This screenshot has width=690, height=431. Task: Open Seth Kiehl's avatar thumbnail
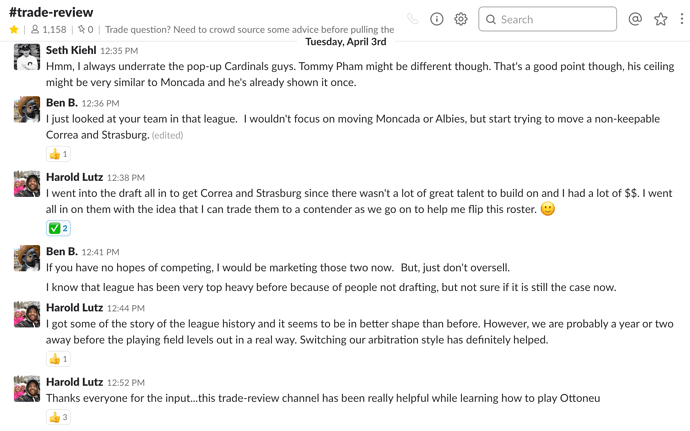click(27, 57)
